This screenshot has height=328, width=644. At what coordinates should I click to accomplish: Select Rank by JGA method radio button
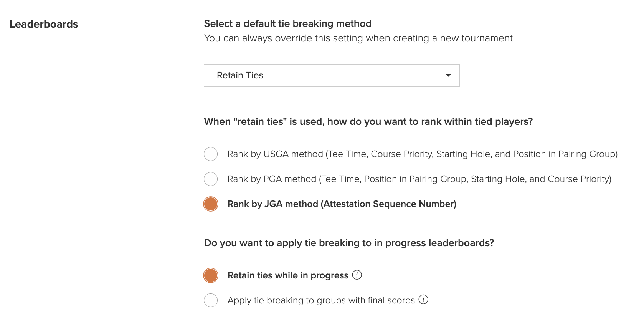(x=211, y=204)
